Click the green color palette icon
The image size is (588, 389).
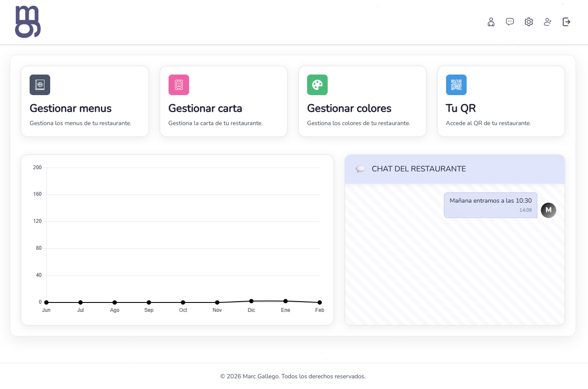pyautogui.click(x=317, y=85)
